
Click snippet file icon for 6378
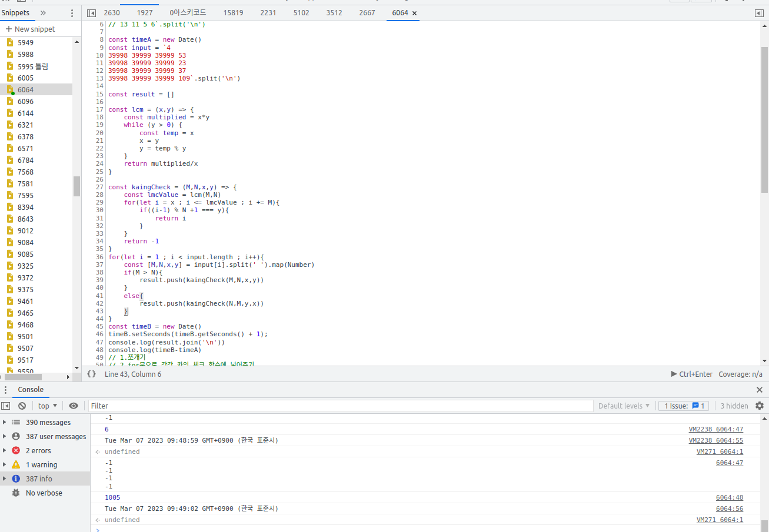pos(10,136)
